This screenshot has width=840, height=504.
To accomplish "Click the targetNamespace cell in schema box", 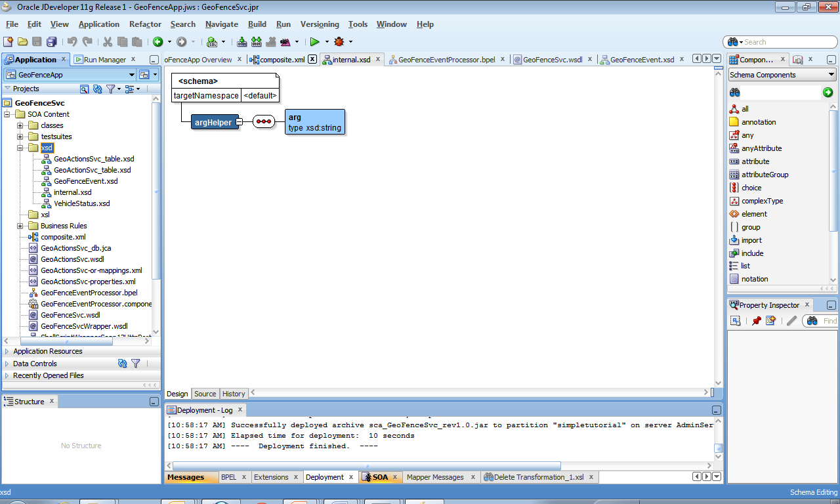I will tap(206, 96).
